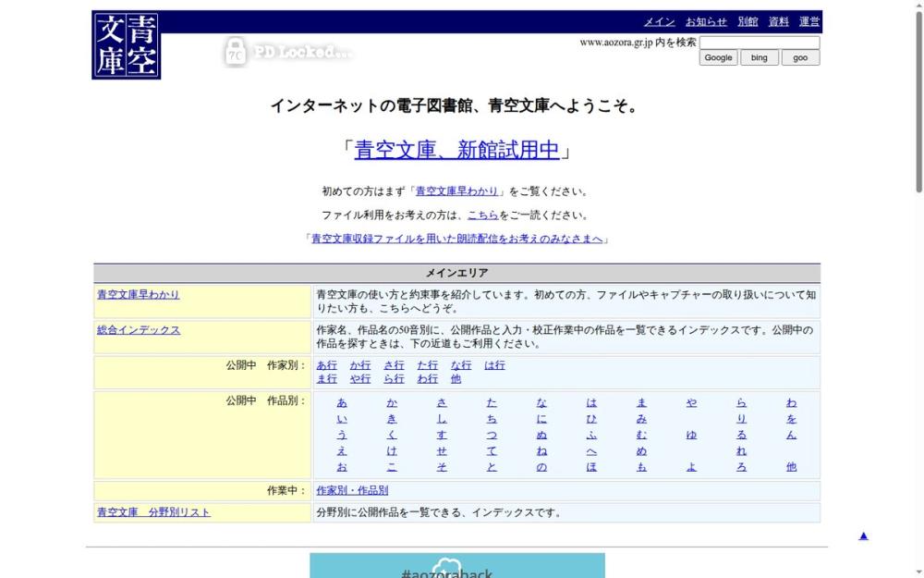Open the お知らせ menu link
Viewport: 924px width, 578px height.
[706, 22]
